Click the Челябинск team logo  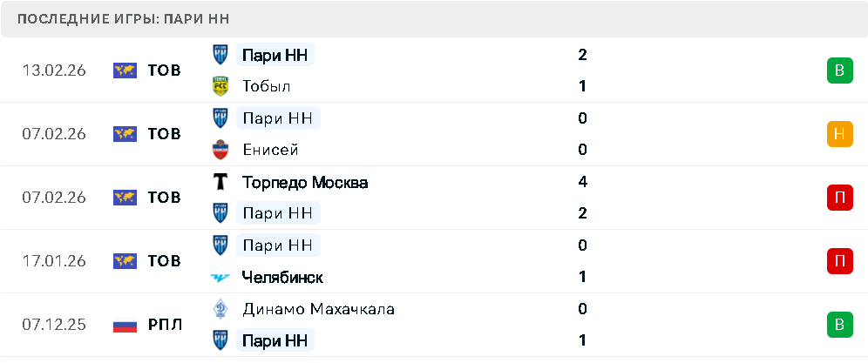click(220, 278)
